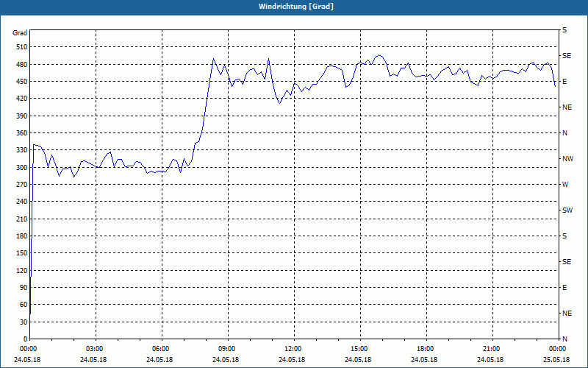Click the N compass label at 360 level
The height and width of the screenshot is (368, 588).
(565, 133)
